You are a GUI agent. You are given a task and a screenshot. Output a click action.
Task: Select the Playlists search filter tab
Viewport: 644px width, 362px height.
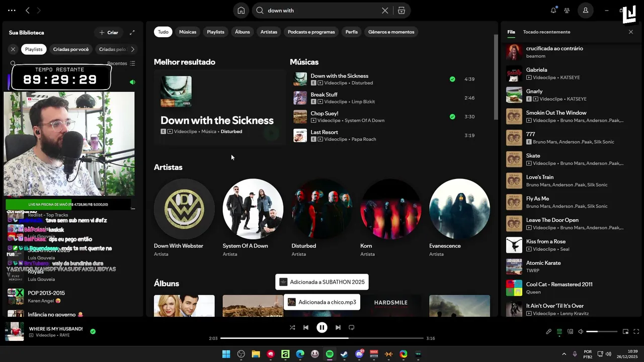coord(215,32)
